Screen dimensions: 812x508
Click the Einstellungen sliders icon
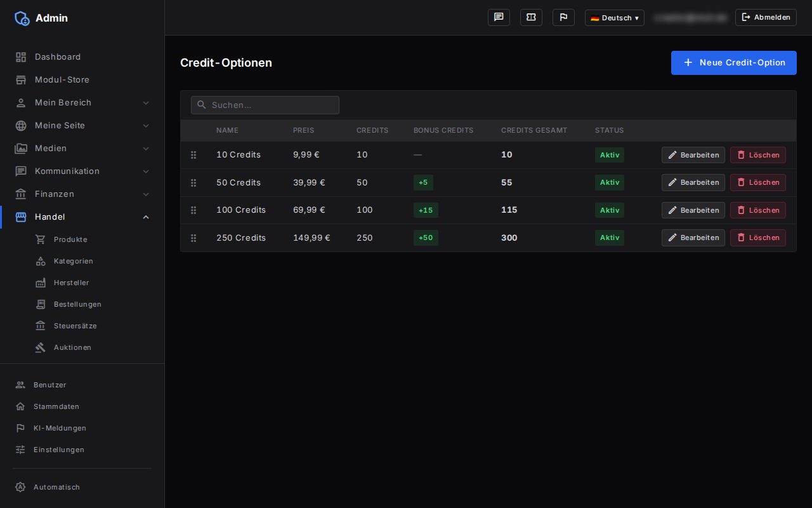click(x=20, y=450)
